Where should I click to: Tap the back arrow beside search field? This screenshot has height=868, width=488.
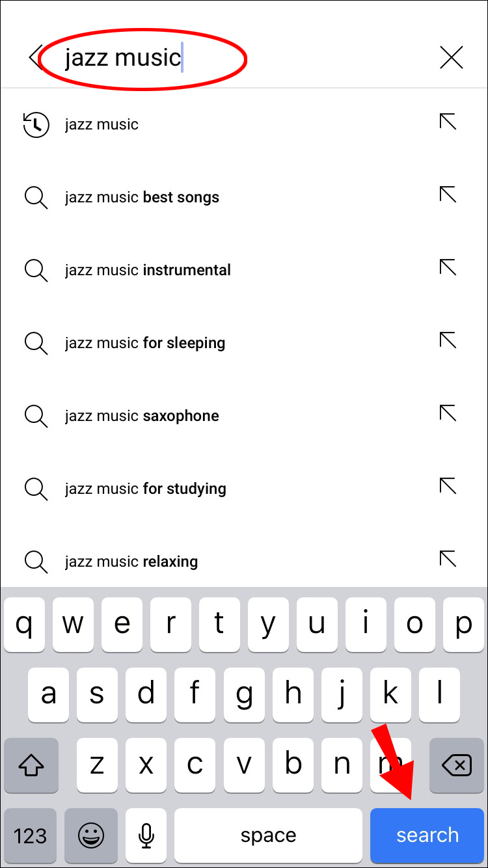click(35, 57)
